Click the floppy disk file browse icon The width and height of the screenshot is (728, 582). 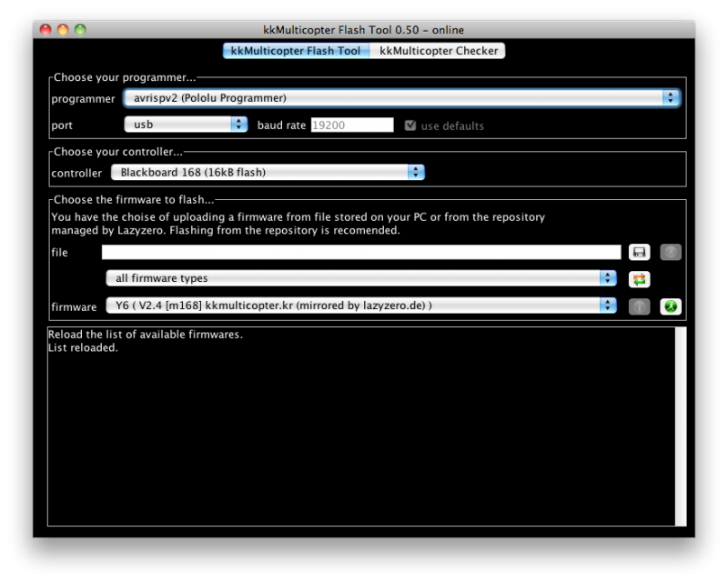639,252
